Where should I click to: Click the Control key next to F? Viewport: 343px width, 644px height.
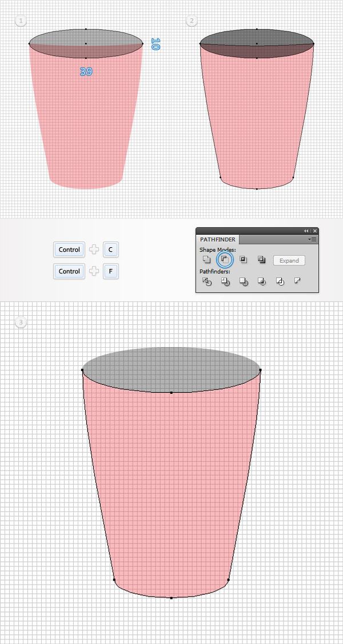pos(69,271)
